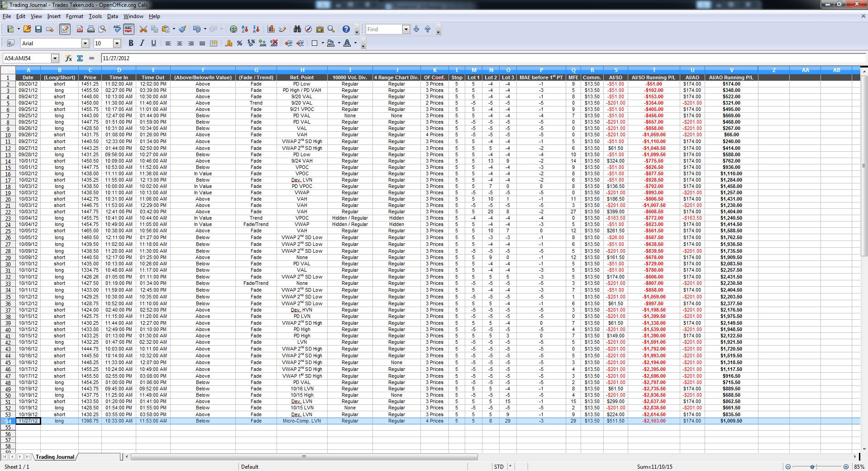Open the Undo history dropdown arrow
This screenshot has width=868, height=471.
pos(205,29)
